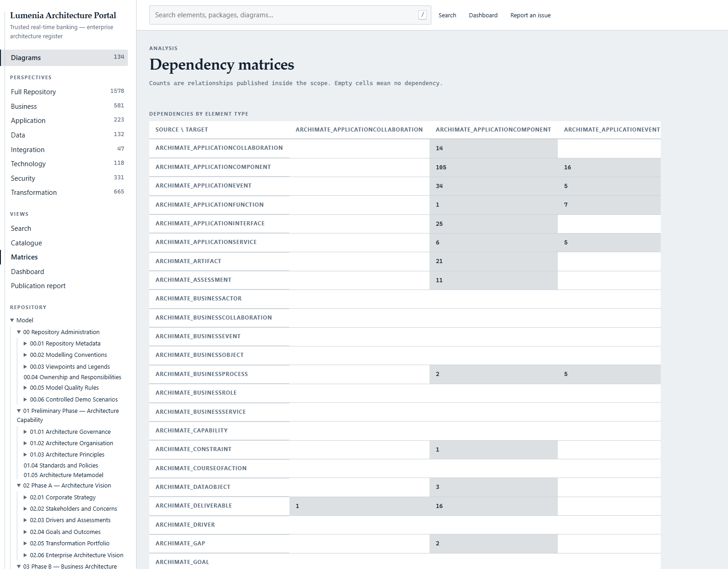728x569 pixels.
Task: Open the Publication report view
Action: coord(38,285)
